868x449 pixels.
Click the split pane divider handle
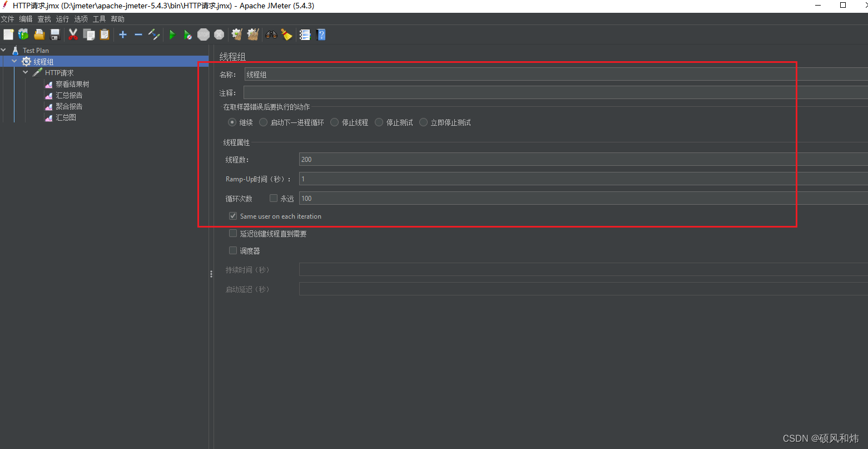211,274
